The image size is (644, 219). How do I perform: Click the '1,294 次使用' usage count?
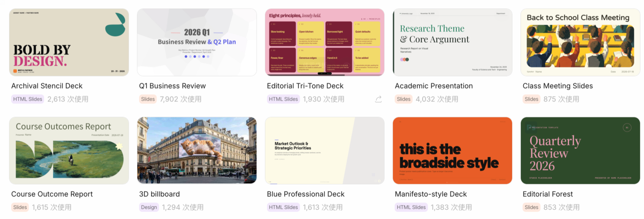coord(183,207)
